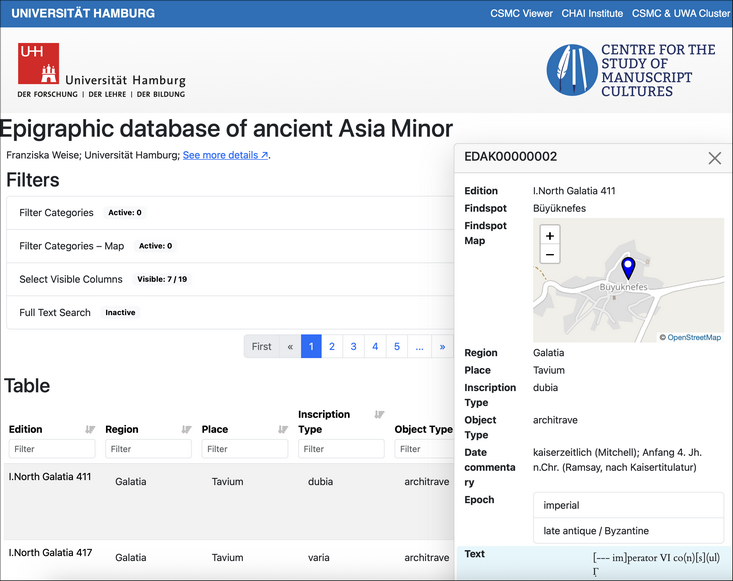Close the EDAK00000002 detail panel
Viewport: 733px width, 581px height.
[714, 158]
